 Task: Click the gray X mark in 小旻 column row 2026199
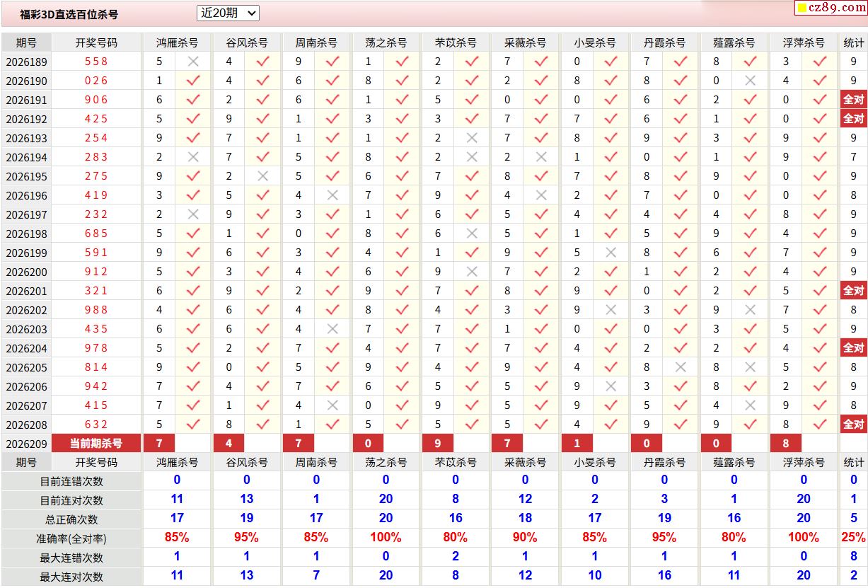pos(611,253)
